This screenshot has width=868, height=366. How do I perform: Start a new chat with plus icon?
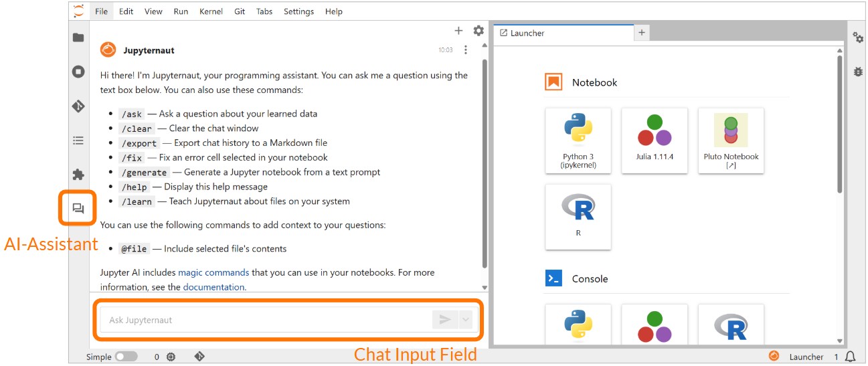coord(458,31)
